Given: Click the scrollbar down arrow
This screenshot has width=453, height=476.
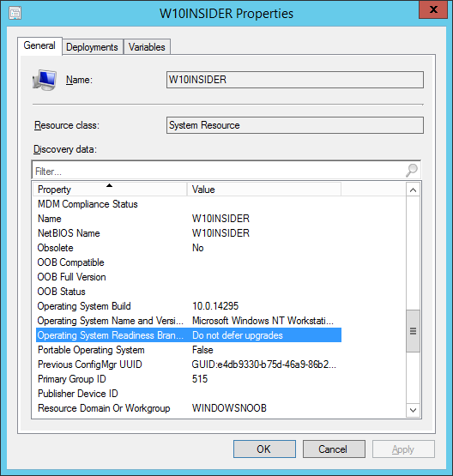Looking at the screenshot, I should tap(413, 410).
